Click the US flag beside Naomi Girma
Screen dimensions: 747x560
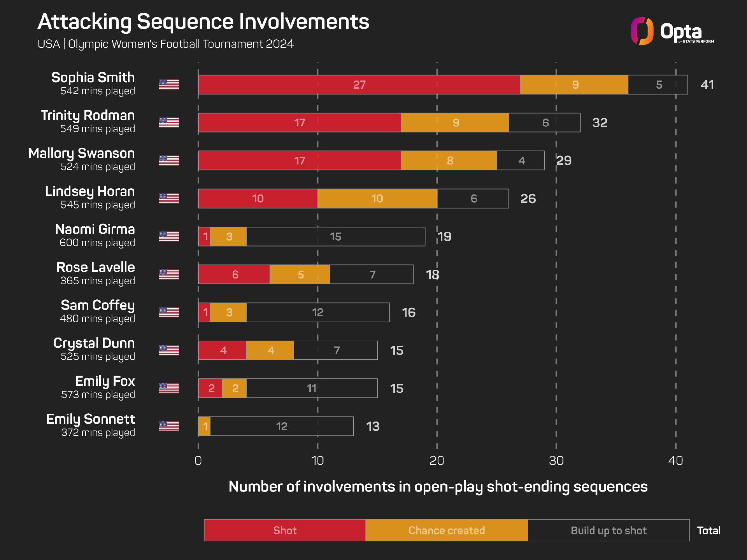pyautogui.click(x=169, y=236)
